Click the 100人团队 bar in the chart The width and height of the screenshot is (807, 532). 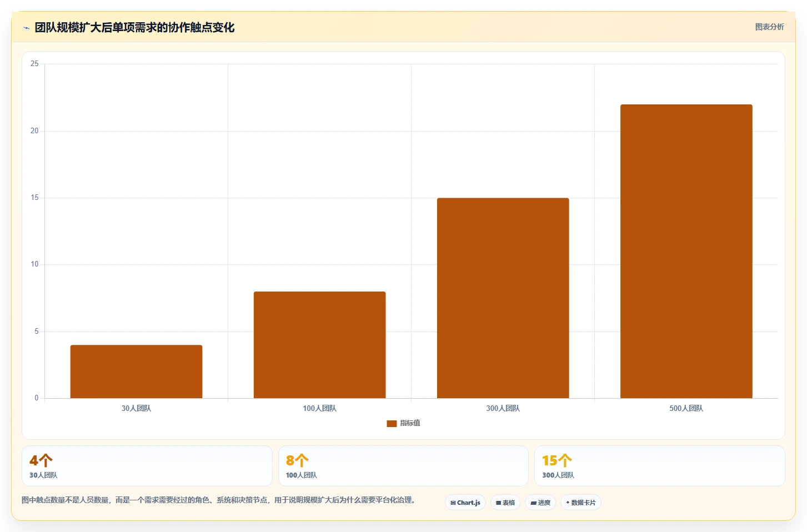[319, 345]
